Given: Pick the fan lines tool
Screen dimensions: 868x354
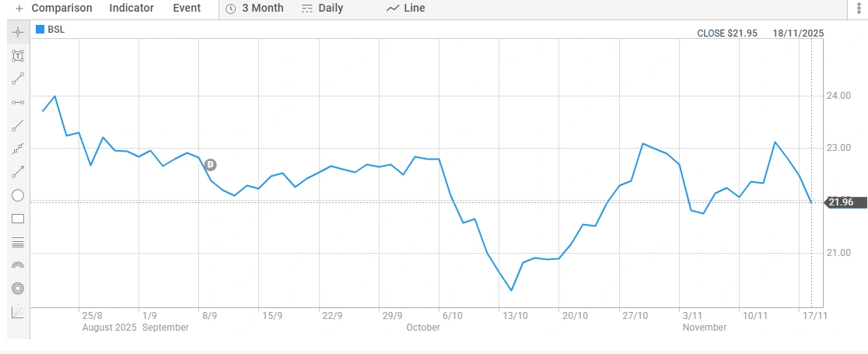Looking at the screenshot, I should coord(18,312).
